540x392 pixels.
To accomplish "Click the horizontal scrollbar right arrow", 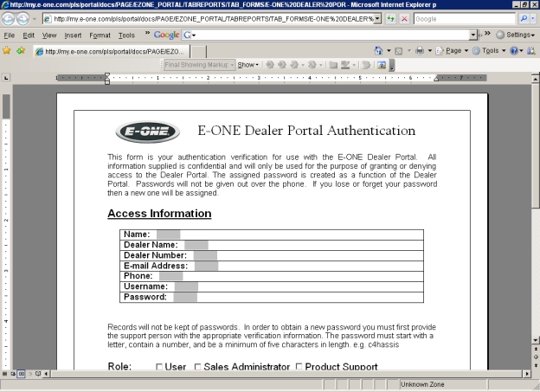I will point(527,374).
